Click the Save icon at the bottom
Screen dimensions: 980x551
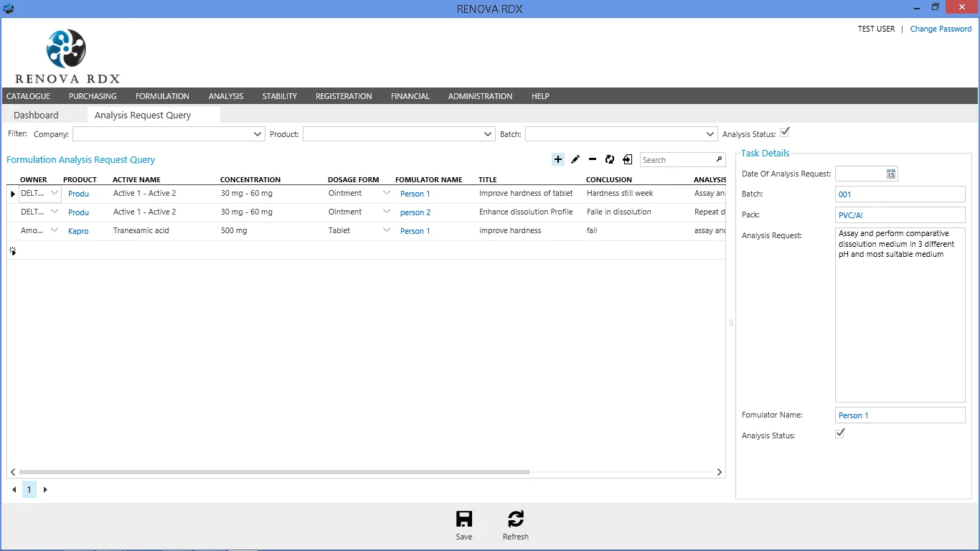[463, 518]
